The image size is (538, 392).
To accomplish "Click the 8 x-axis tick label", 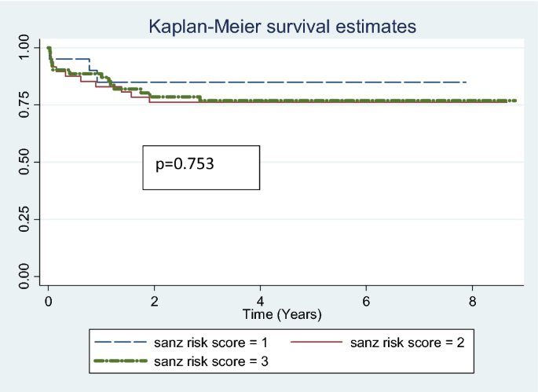I will pyautogui.click(x=472, y=302).
